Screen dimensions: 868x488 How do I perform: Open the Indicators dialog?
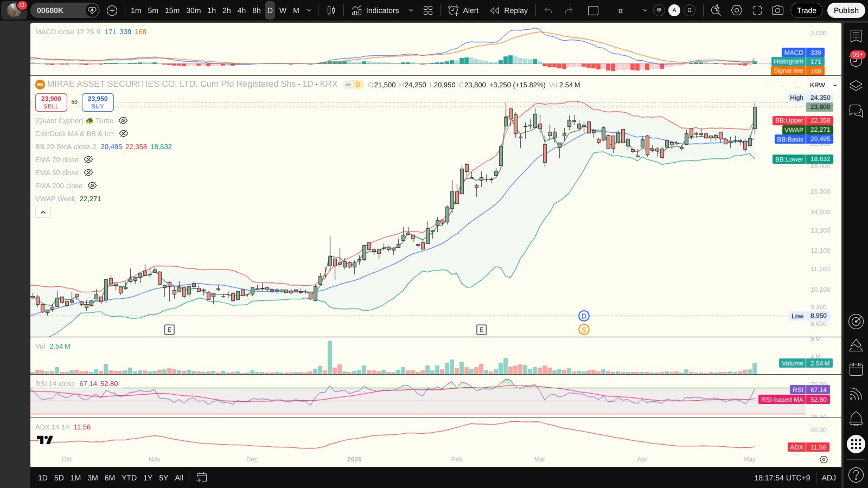(375, 10)
